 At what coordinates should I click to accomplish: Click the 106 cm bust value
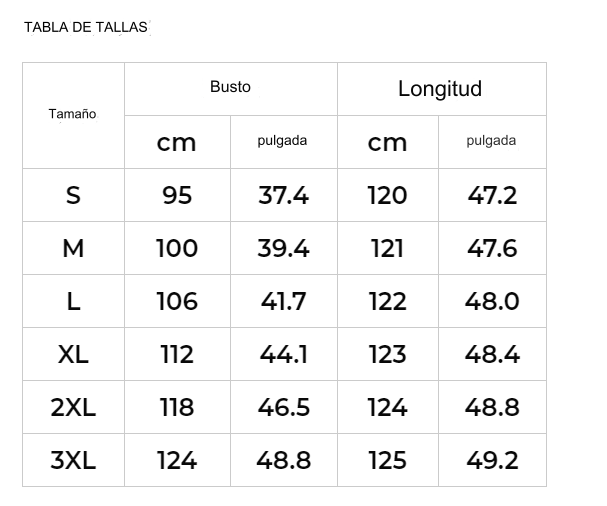tap(177, 301)
